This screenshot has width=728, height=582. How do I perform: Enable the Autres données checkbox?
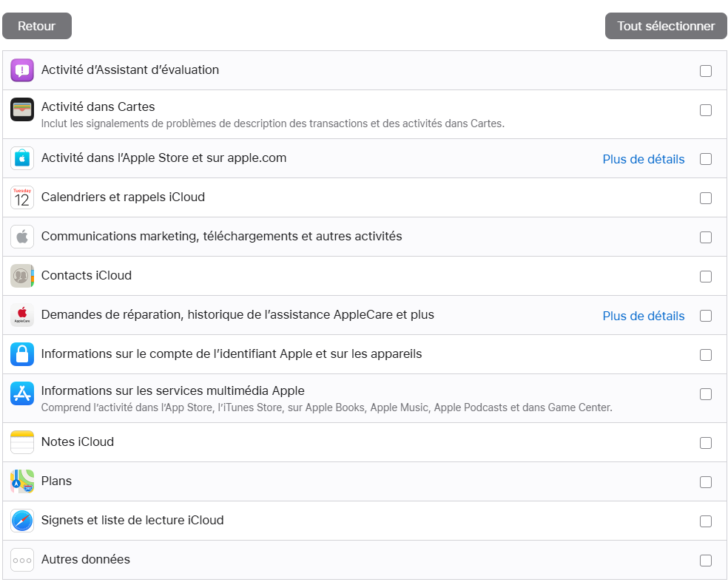point(706,561)
